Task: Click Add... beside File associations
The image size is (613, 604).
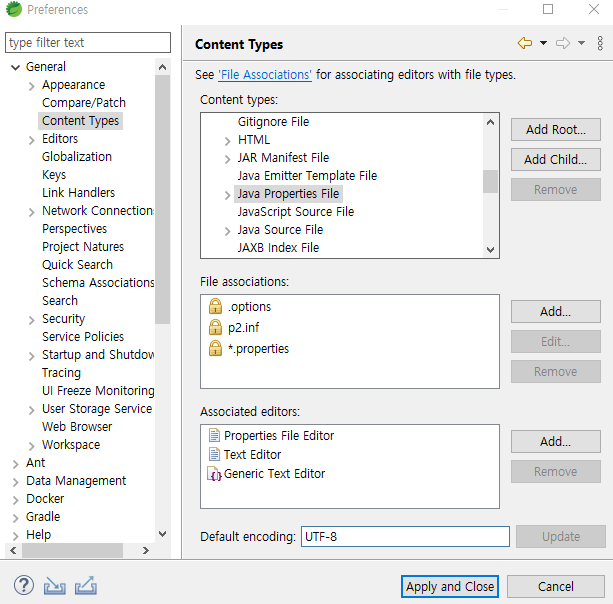Action: (x=556, y=312)
